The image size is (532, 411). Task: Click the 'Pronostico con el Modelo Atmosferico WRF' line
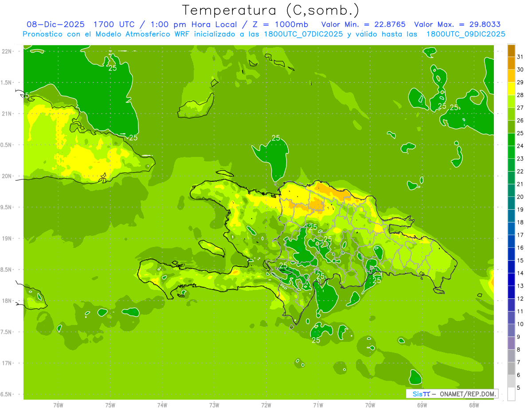coord(264,34)
